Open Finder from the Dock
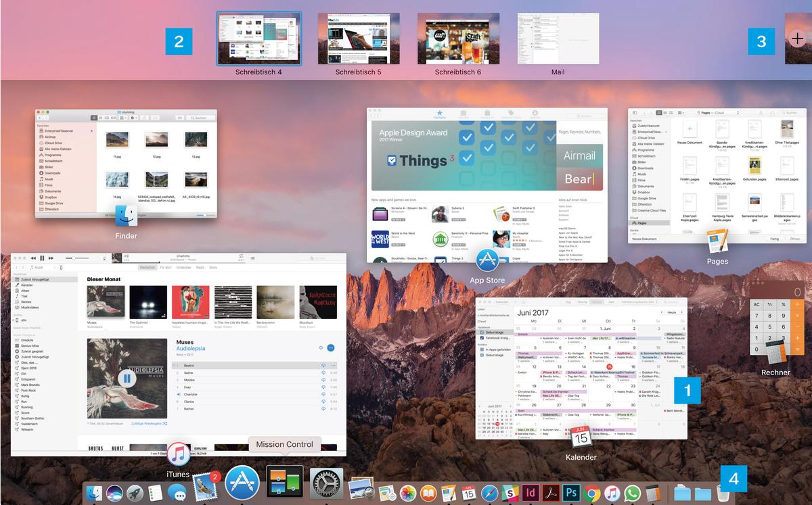The width and height of the screenshot is (812, 505). 94,494
